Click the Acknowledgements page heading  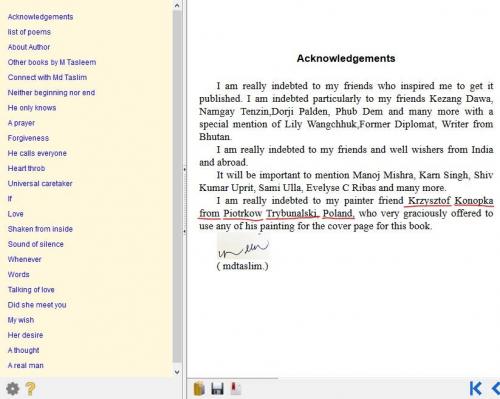346,58
